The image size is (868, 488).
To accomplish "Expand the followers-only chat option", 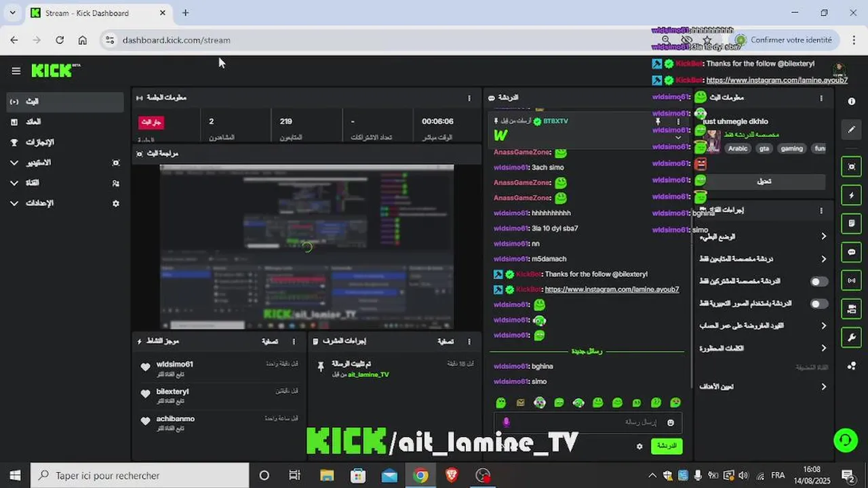I will tap(763, 259).
